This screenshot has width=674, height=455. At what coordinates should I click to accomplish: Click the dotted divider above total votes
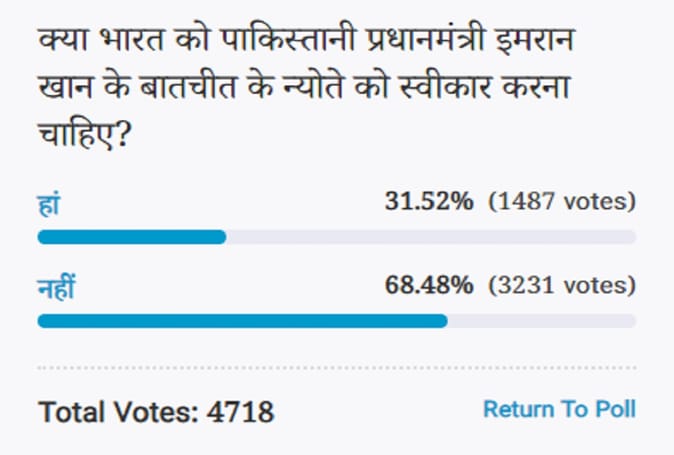[x=337, y=368]
